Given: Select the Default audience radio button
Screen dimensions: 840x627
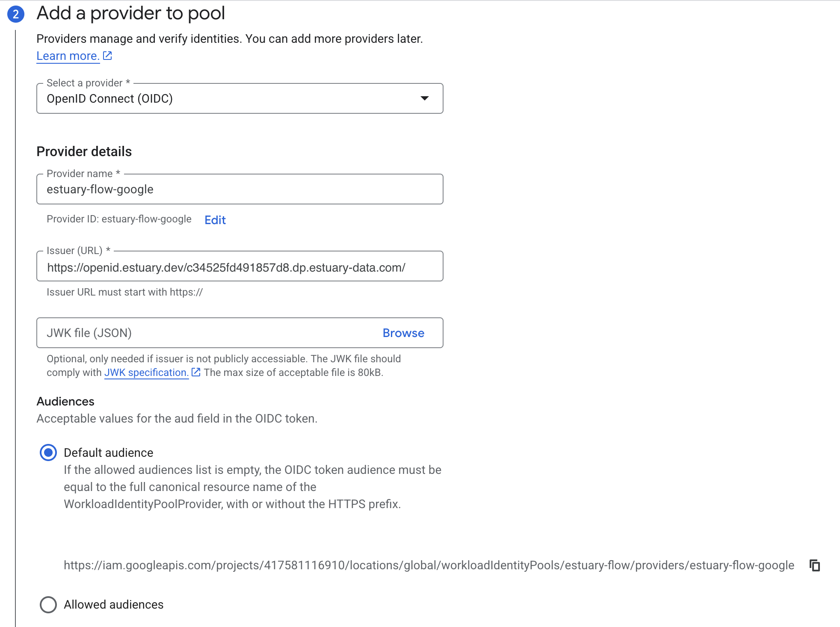Looking at the screenshot, I should [48, 452].
